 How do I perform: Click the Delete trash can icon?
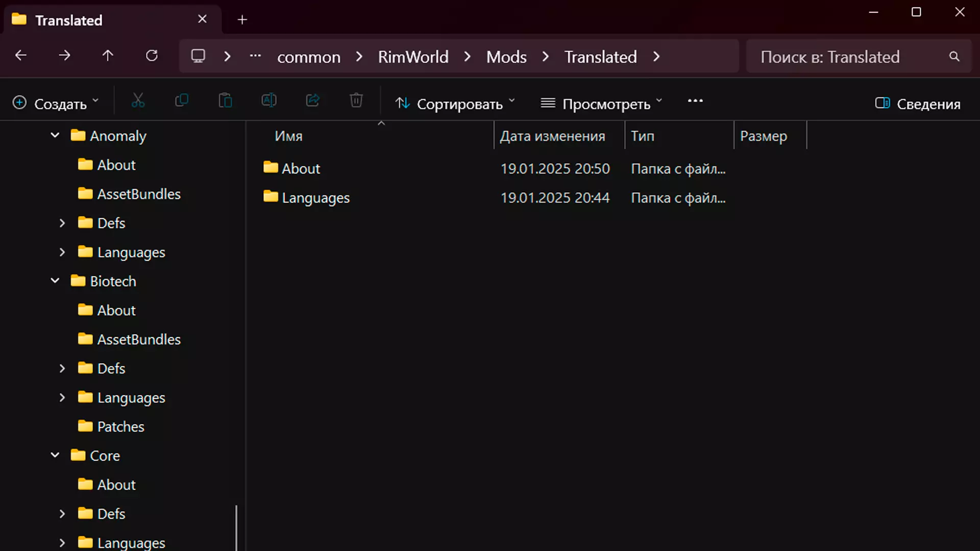356,101
